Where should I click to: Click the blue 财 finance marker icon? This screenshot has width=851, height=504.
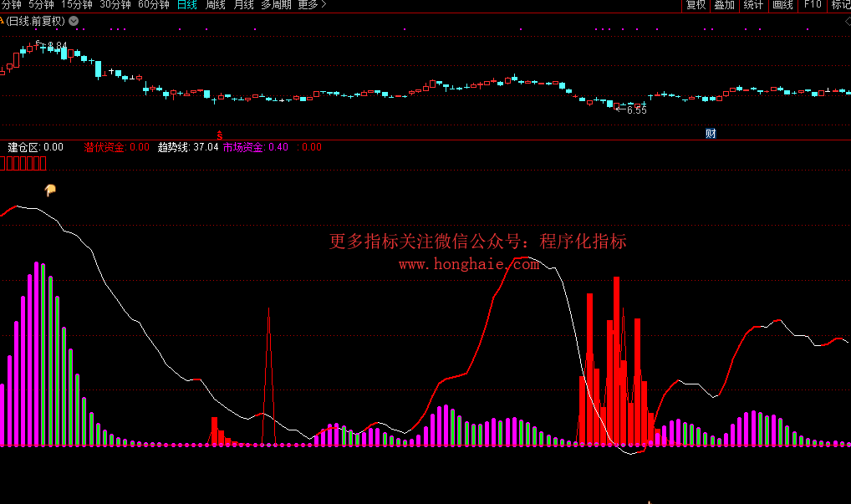(x=711, y=134)
